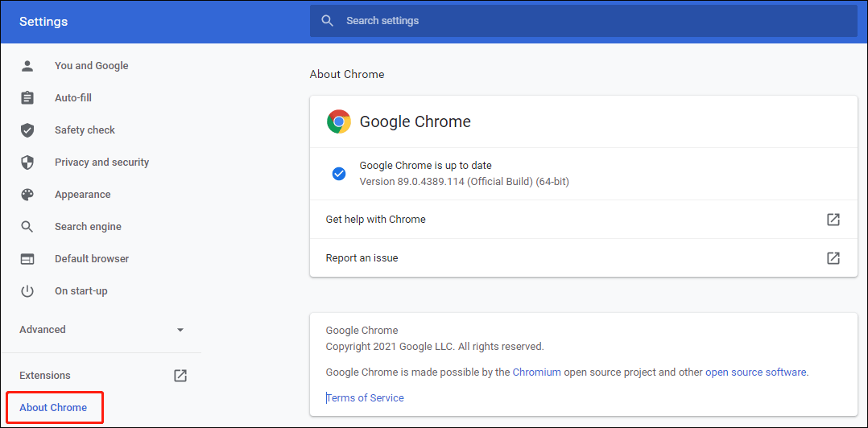This screenshot has width=868, height=428.
Task: Click the You and Google person icon
Action: 27,66
